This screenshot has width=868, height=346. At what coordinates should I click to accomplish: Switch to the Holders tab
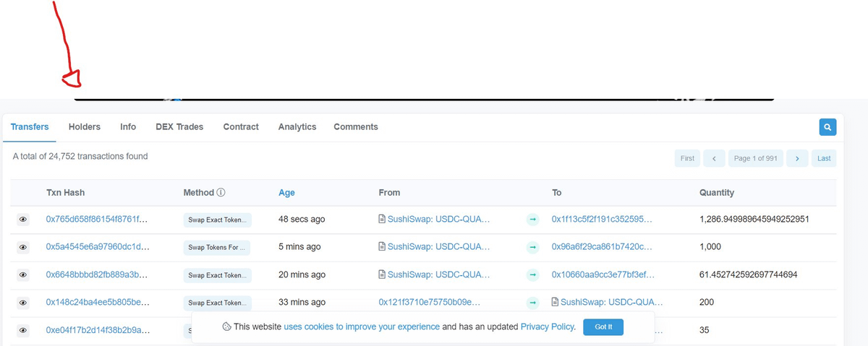[85, 127]
